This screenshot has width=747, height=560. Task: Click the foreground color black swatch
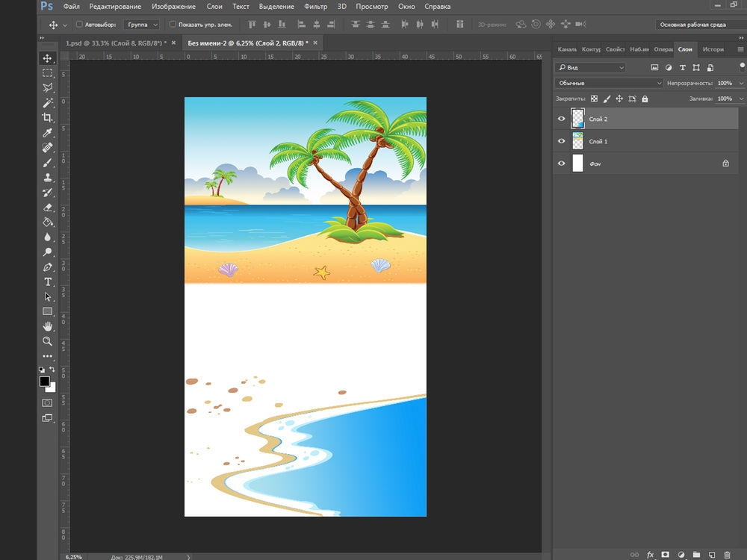tap(45, 382)
